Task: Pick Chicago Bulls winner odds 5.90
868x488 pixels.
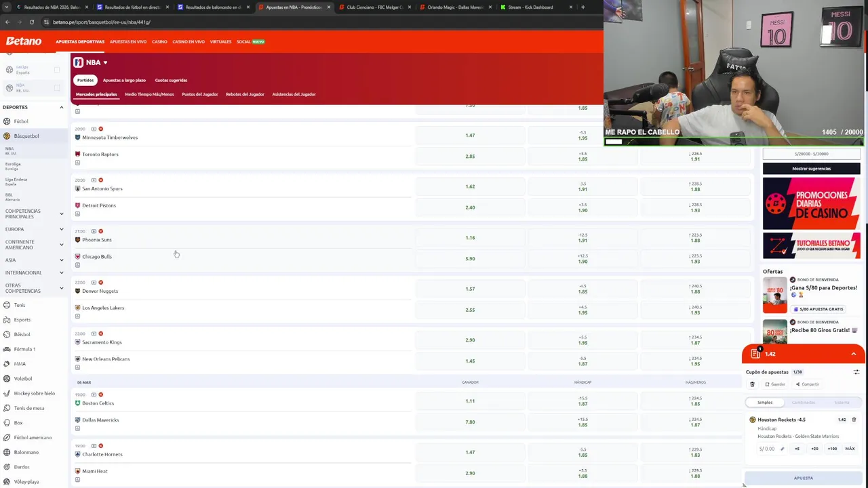Action: click(x=470, y=259)
